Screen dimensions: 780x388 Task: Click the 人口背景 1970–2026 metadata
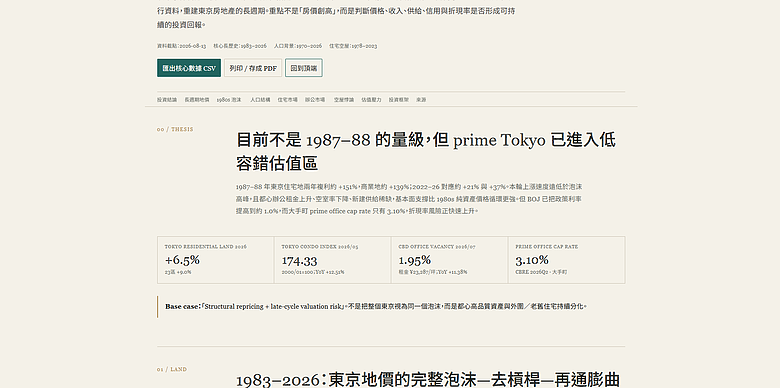click(297, 46)
